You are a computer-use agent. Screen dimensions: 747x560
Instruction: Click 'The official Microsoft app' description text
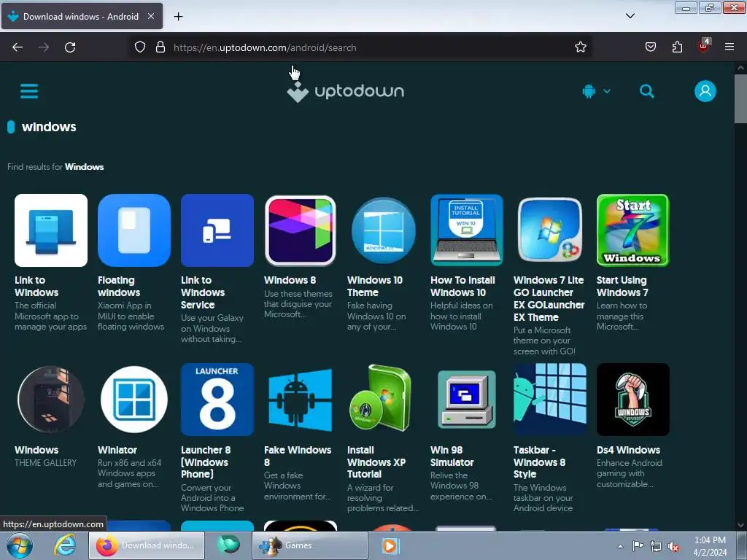(50, 316)
